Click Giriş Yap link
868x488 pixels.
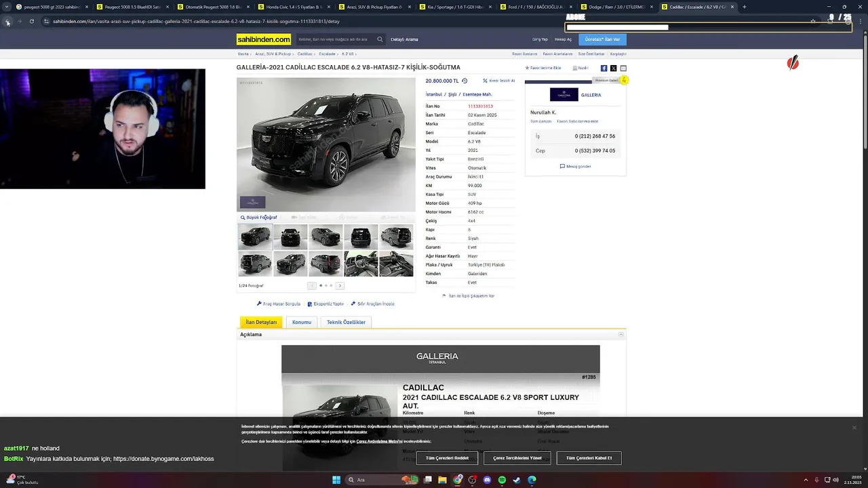(x=540, y=39)
